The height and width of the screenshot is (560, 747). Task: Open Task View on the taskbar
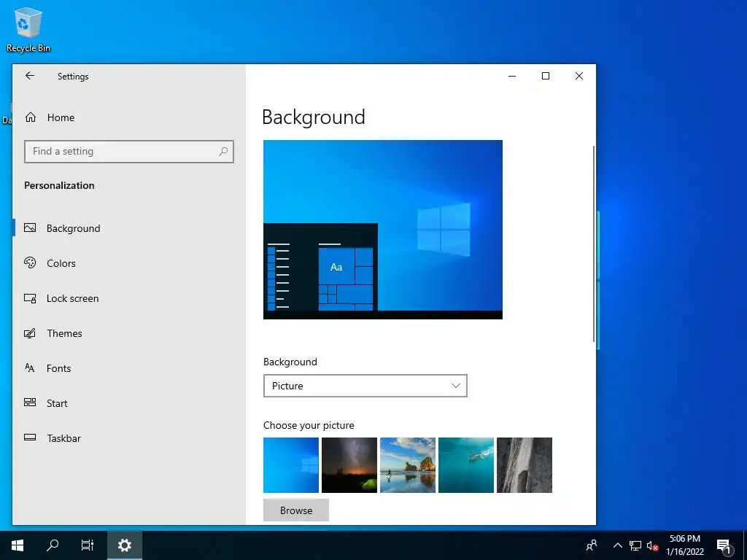click(88, 545)
